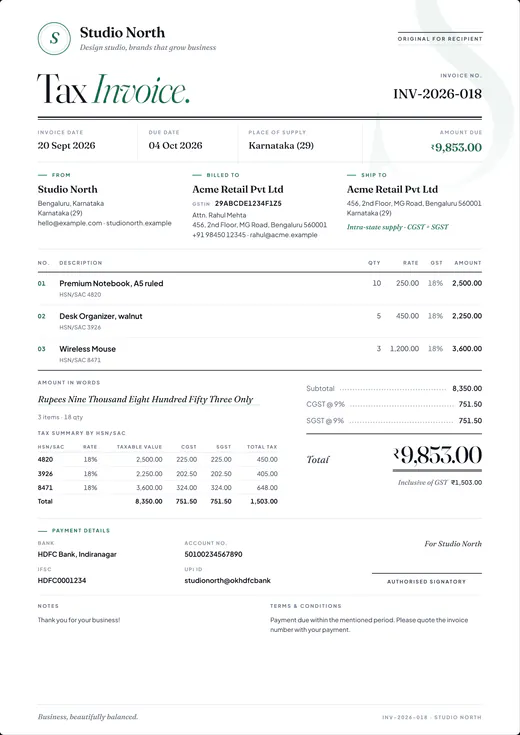Click "Acme Retail Pvt Ltd" under Billed To
This screenshot has height=735, width=520.
pyautogui.click(x=238, y=189)
